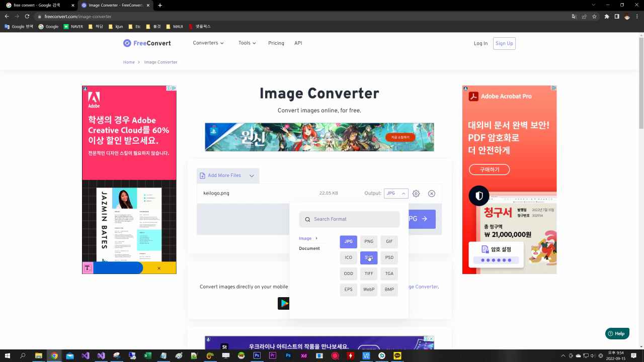Close the Image Converter browser tab

point(148,5)
